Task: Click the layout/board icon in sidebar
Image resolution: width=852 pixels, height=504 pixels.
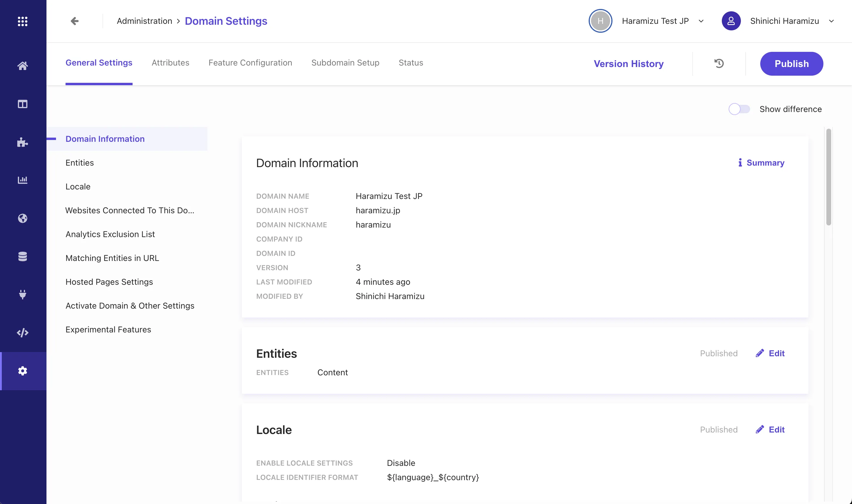Action: click(23, 104)
